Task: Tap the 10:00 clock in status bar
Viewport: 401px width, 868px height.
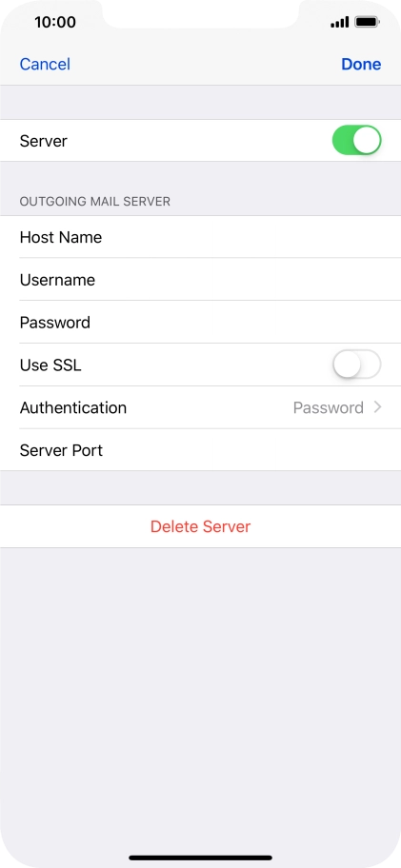Action: click(55, 22)
